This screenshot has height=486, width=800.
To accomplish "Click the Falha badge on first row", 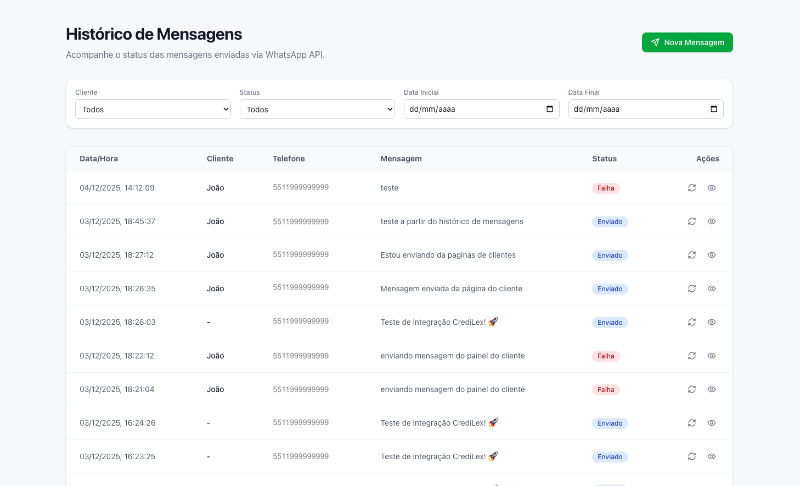I will (606, 188).
